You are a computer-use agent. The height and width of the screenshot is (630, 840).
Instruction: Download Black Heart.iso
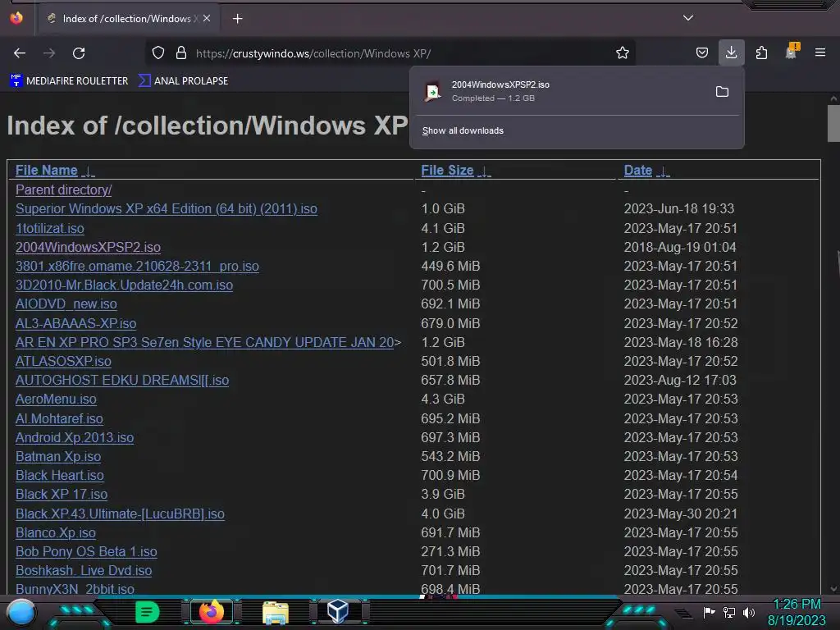[x=59, y=476]
